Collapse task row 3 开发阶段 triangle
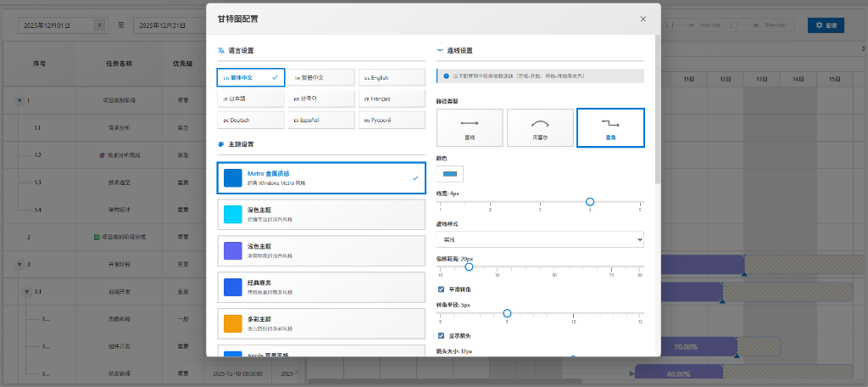 click(x=19, y=264)
